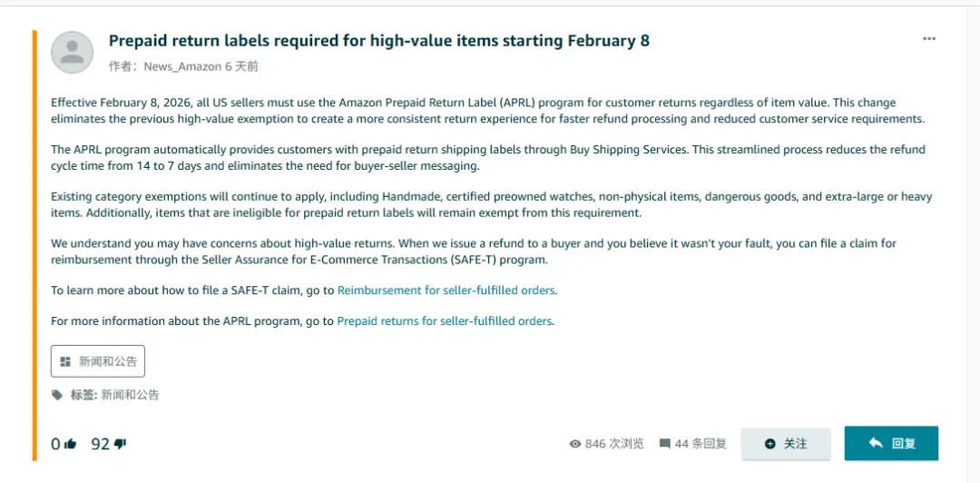Click the paragraph starting with 'Effective February 8, 2026'
This screenshot has width=980, height=483.
(x=473, y=111)
